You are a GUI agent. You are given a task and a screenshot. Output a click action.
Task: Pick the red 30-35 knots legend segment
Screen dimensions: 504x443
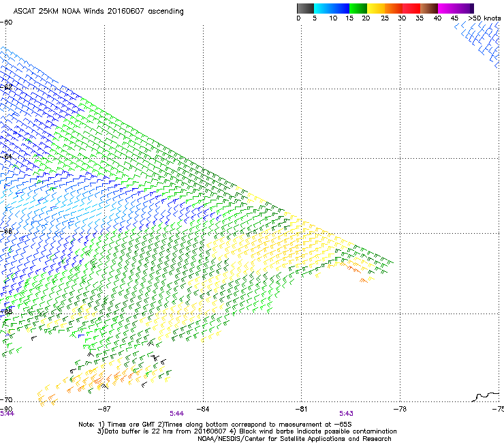[411, 8]
